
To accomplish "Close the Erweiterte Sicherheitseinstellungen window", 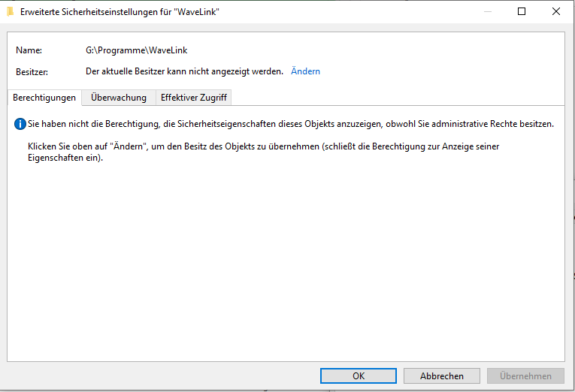I will [556, 11].
